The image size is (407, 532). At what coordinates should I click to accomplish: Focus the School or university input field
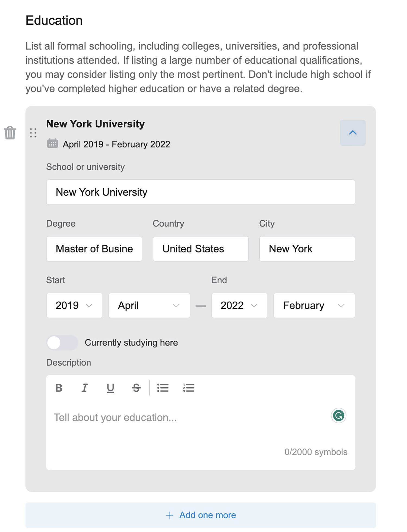coord(201,192)
